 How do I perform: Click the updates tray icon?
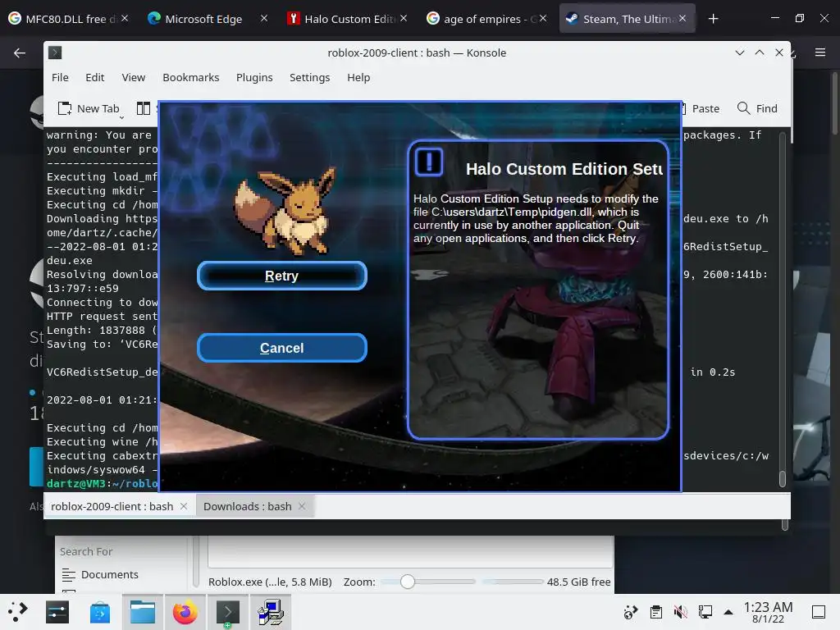(631, 612)
